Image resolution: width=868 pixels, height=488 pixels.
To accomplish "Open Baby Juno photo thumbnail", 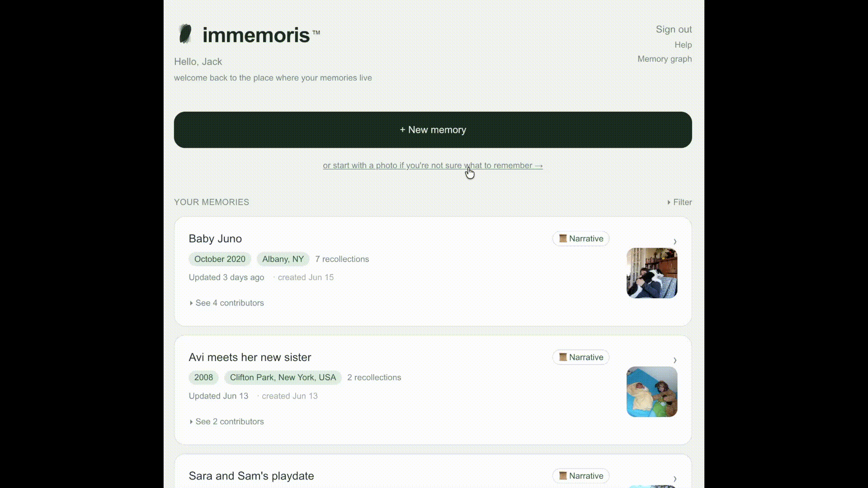I will click(x=652, y=273).
